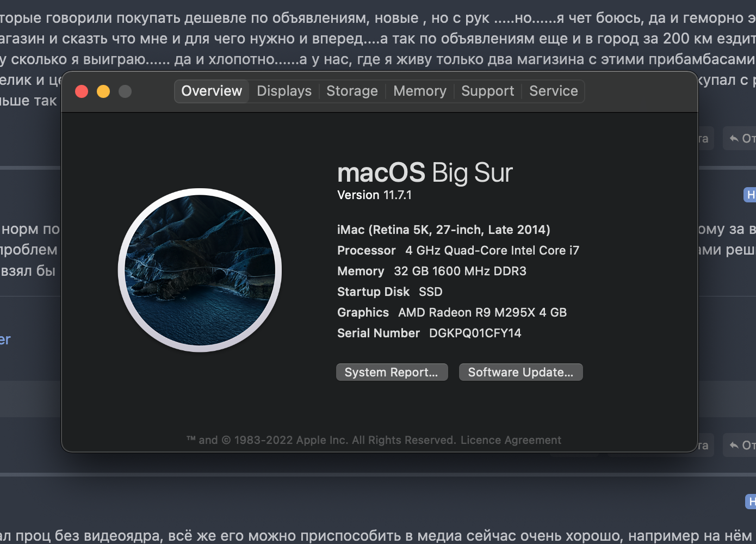Click the Processor 4 GHz Quad-Core line
Screen dimensions: 756x544
coord(458,250)
